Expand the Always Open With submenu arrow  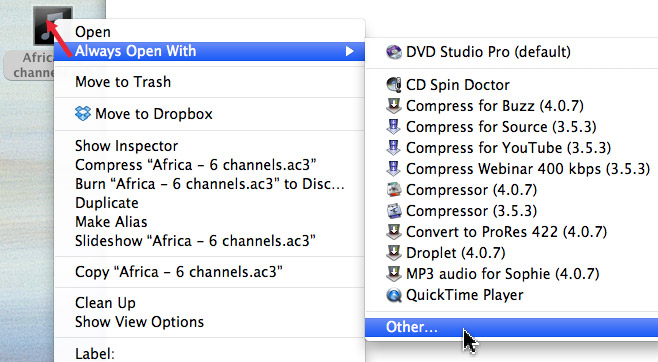point(349,51)
